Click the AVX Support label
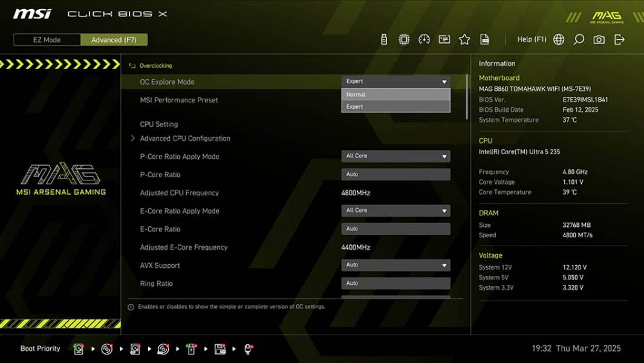Image resolution: width=644 pixels, height=363 pixels. click(160, 266)
